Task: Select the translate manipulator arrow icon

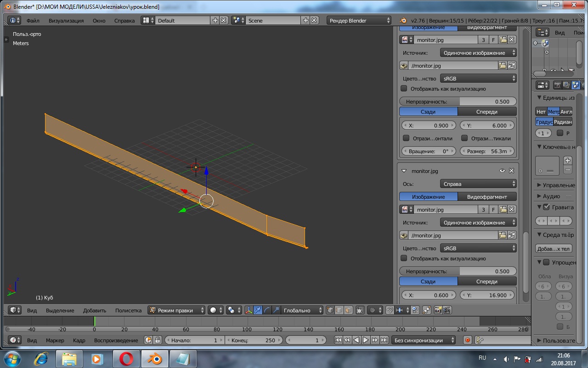Action: (x=258, y=310)
